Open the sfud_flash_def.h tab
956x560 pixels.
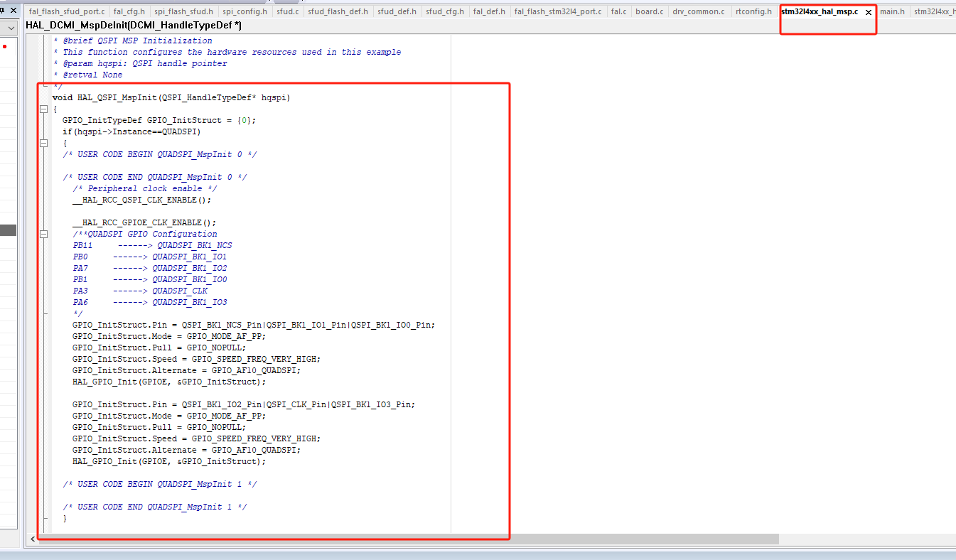338,11
